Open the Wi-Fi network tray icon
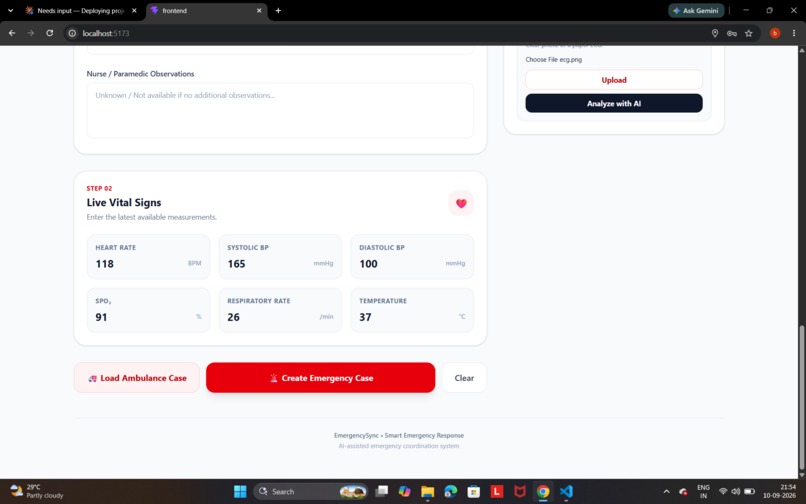Screen dimensions: 806x504 click(x=723, y=492)
